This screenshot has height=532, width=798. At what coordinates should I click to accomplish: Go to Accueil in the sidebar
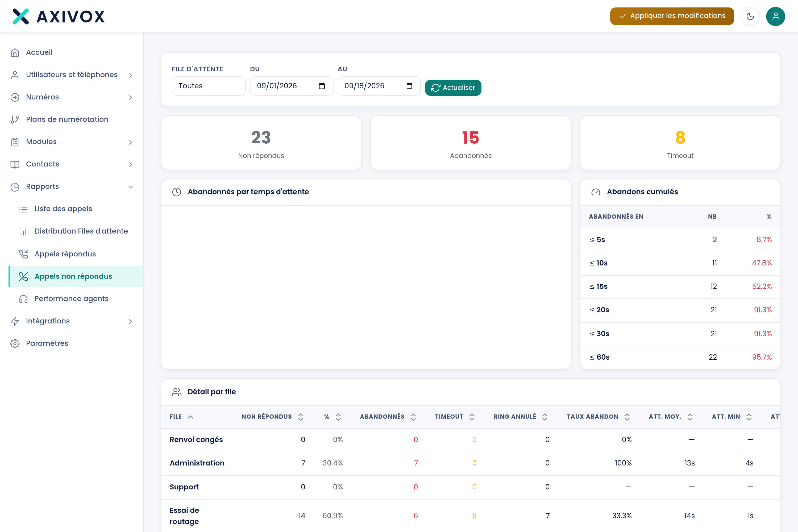pos(39,52)
